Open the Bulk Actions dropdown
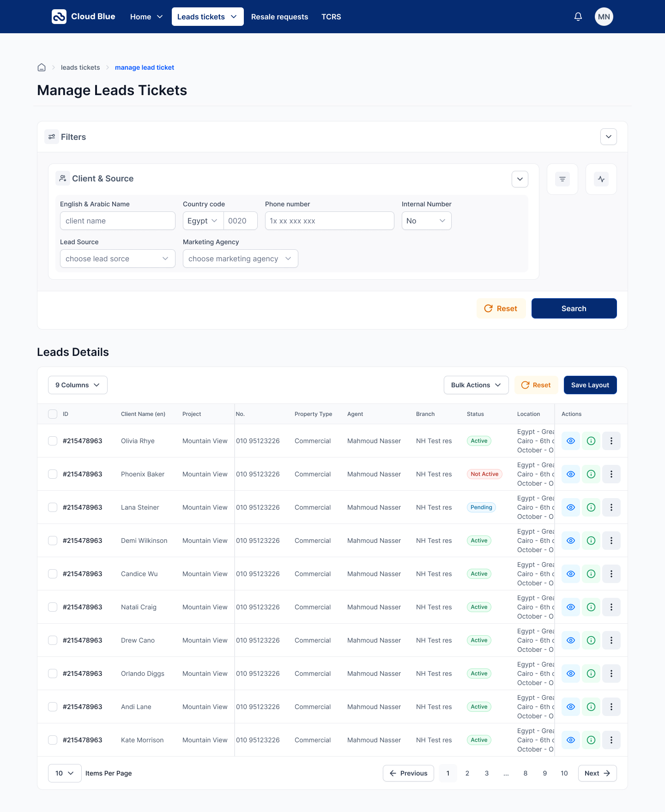The width and height of the screenshot is (665, 812). tap(476, 385)
